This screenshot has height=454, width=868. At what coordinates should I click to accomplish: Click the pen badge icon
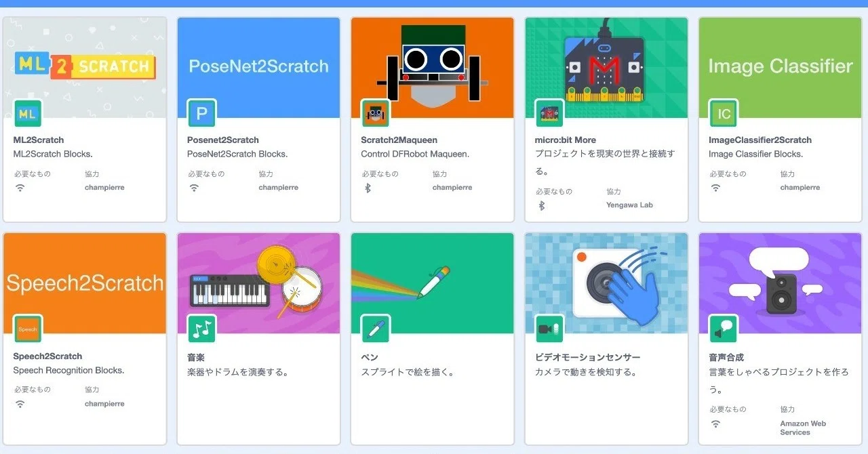point(375,329)
